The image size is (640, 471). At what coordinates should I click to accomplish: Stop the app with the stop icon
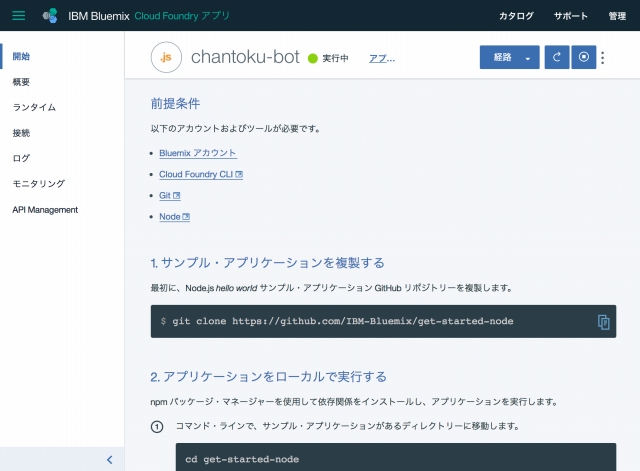[x=584, y=57]
